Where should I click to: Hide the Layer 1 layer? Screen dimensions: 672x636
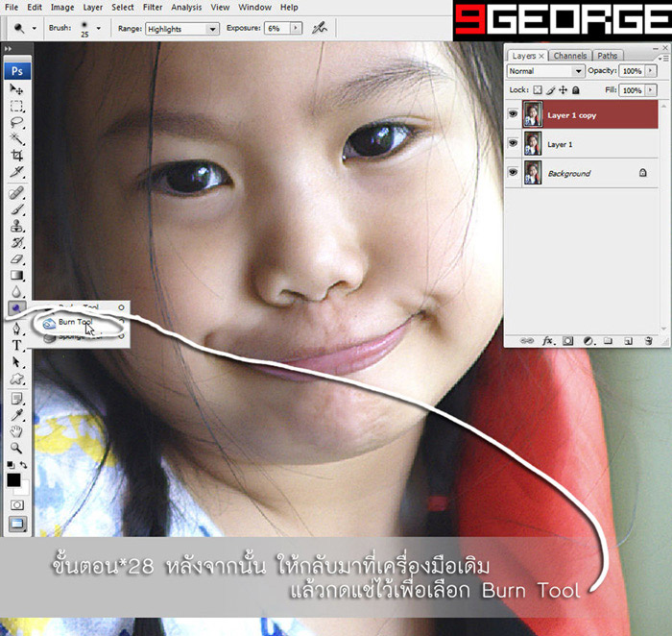click(x=513, y=143)
